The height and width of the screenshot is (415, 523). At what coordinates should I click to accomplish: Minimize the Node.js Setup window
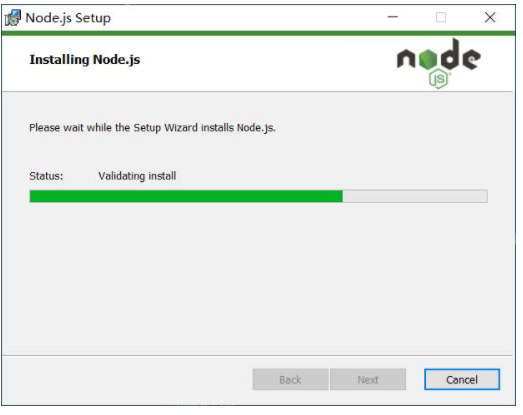click(x=393, y=17)
